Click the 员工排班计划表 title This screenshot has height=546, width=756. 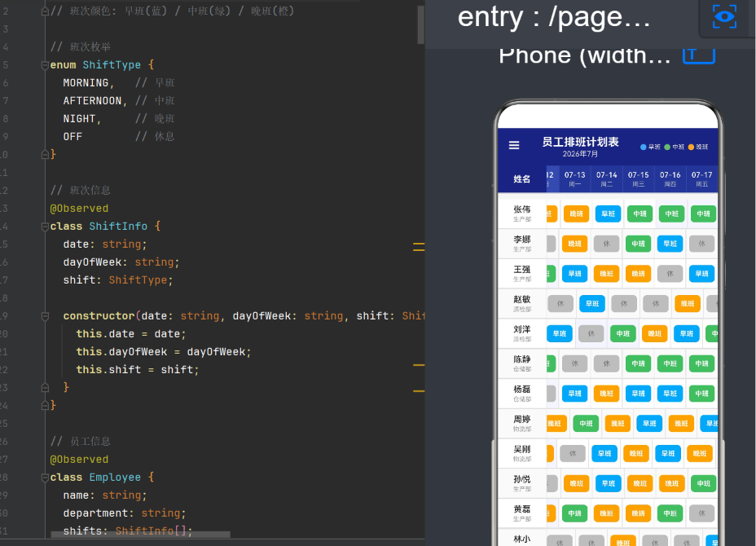click(x=580, y=142)
